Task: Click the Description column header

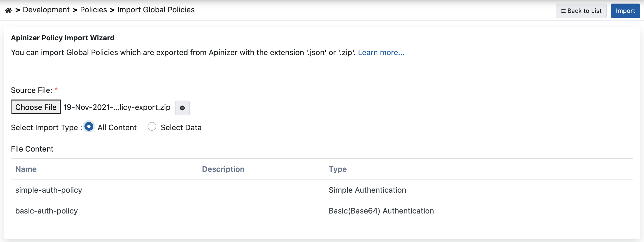Action: pyautogui.click(x=223, y=169)
